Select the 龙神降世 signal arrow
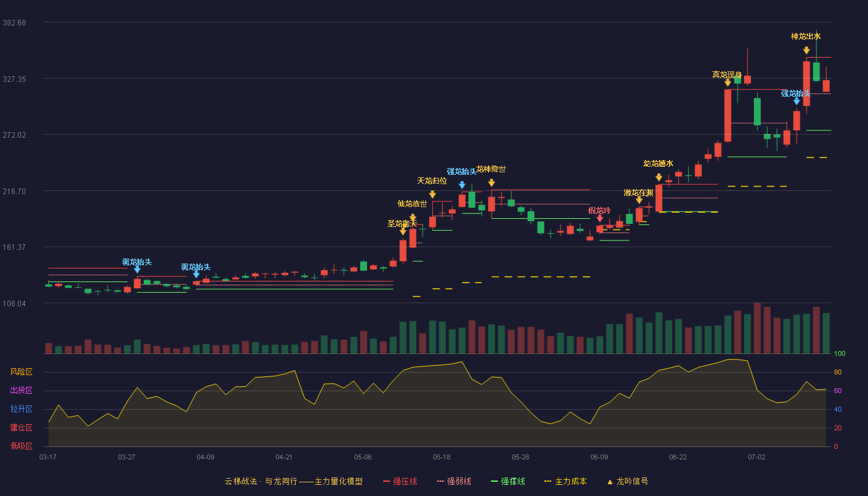Screen dimensions: 868x496 click(x=491, y=183)
